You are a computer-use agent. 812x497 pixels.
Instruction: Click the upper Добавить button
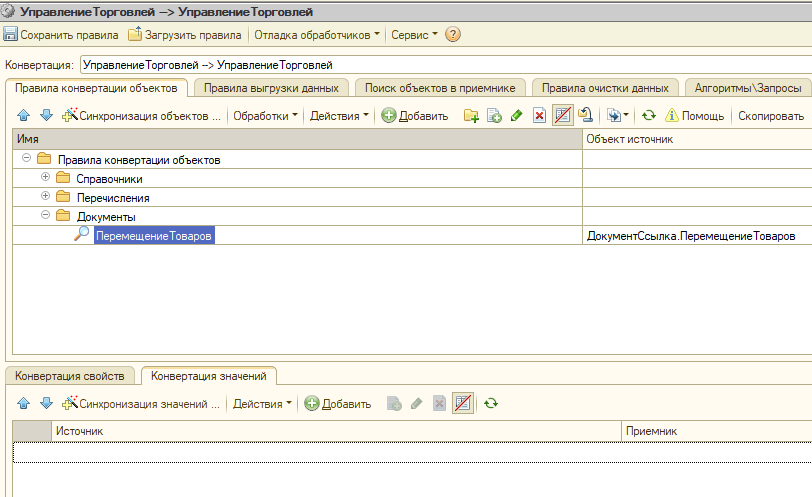tap(415, 115)
